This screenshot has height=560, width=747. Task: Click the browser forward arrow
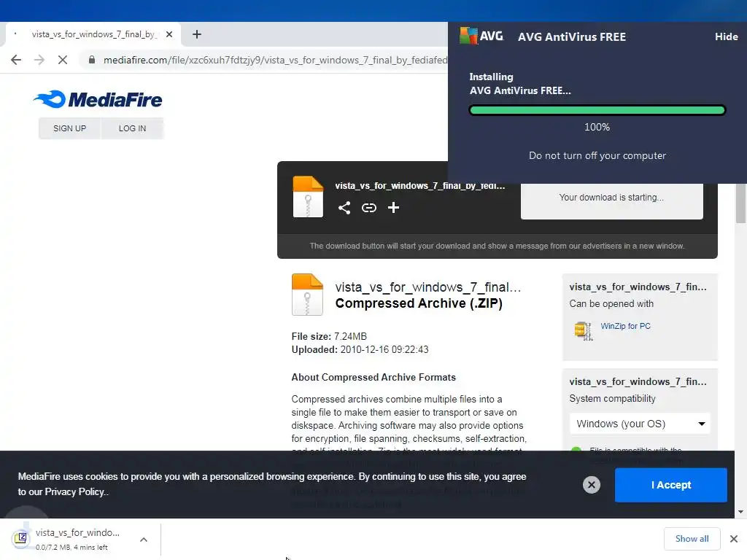39,60
